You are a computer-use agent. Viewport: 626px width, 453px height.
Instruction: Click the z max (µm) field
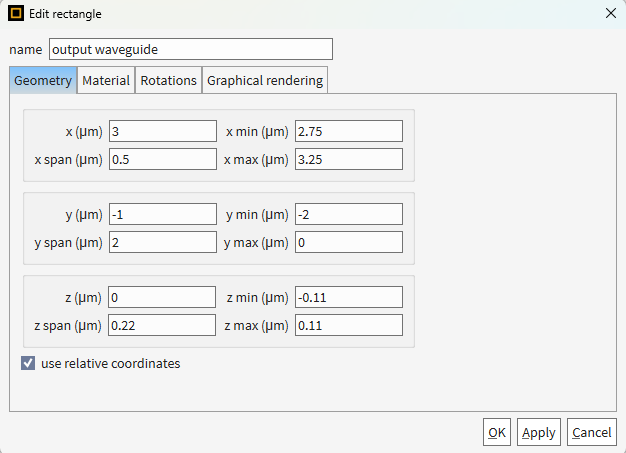pos(349,325)
